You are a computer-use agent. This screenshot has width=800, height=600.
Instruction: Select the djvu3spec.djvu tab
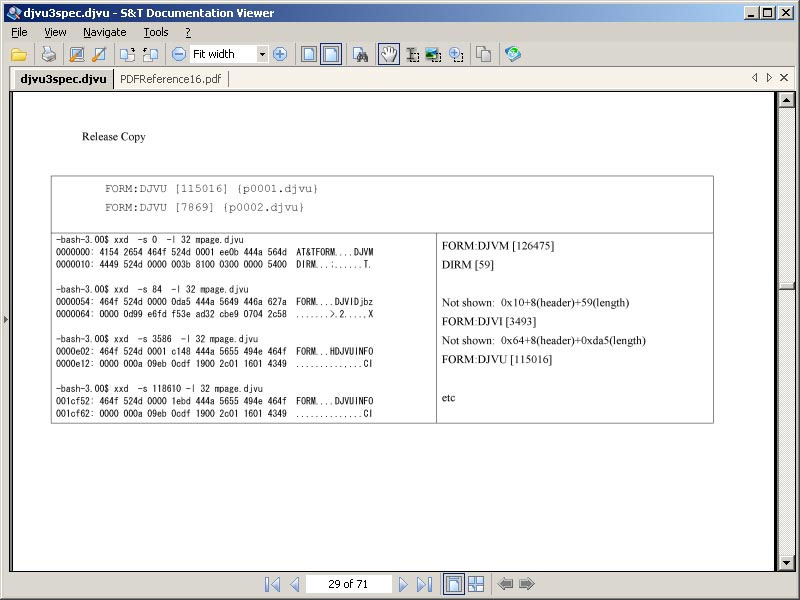pos(63,79)
